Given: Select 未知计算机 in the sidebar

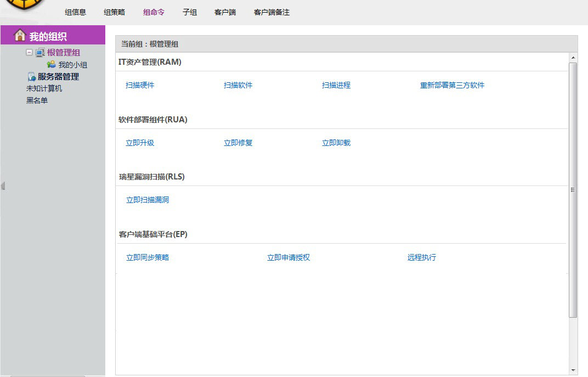Looking at the screenshot, I should pos(44,88).
